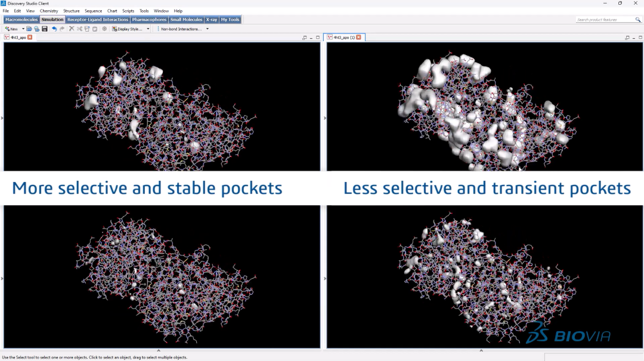
Task: Switch to Small Molecules tab
Action: pyautogui.click(x=186, y=19)
